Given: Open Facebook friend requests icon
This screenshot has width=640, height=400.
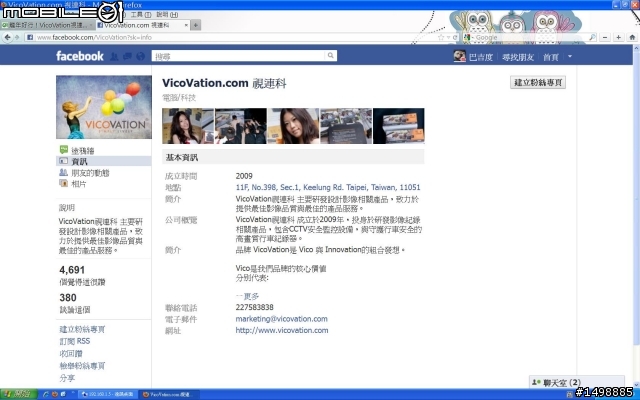Looking at the screenshot, I should click(114, 56).
